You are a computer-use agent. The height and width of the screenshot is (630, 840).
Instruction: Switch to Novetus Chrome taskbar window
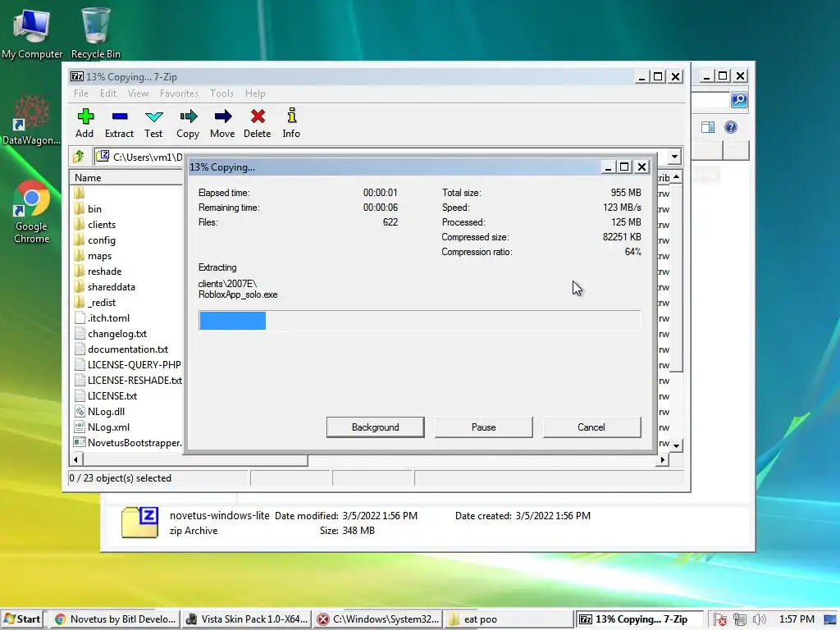tap(116, 619)
